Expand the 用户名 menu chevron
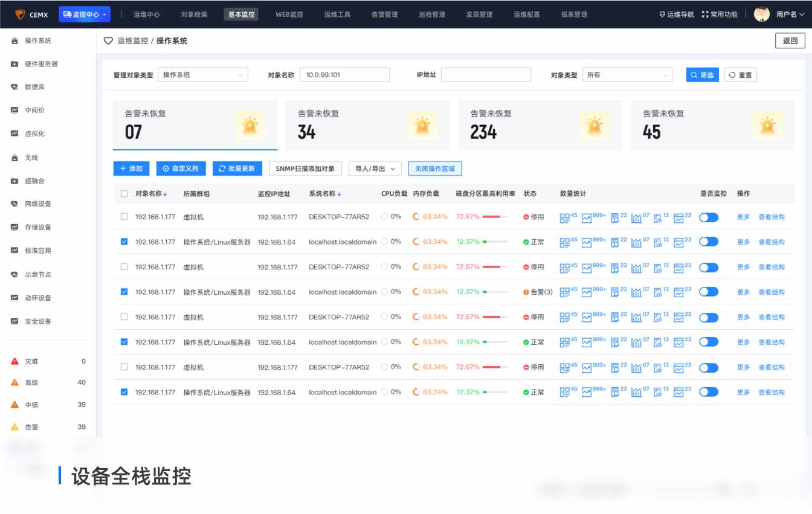The height and width of the screenshot is (514, 812). click(801, 14)
